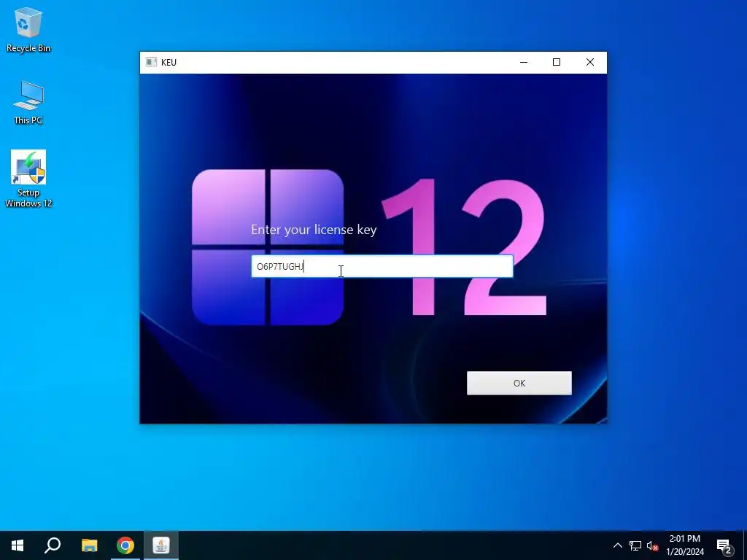
Task: Open File Explorer from the taskbar
Action: (89, 545)
